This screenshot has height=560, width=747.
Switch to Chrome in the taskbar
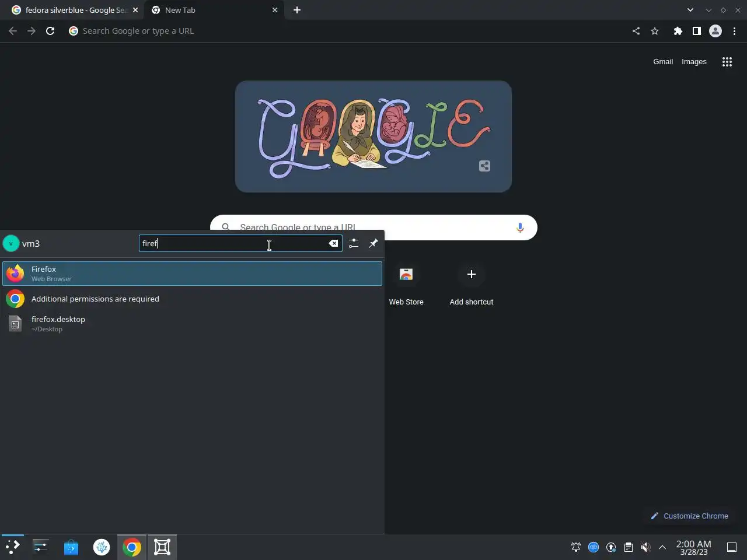point(132,547)
